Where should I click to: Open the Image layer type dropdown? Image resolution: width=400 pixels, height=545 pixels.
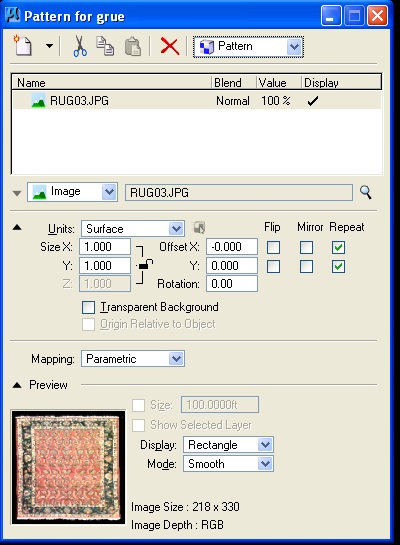click(72, 192)
